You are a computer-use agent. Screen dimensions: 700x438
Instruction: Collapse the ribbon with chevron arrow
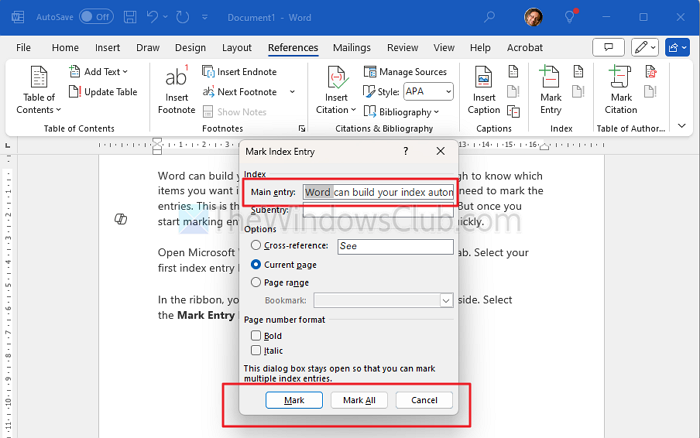682,126
